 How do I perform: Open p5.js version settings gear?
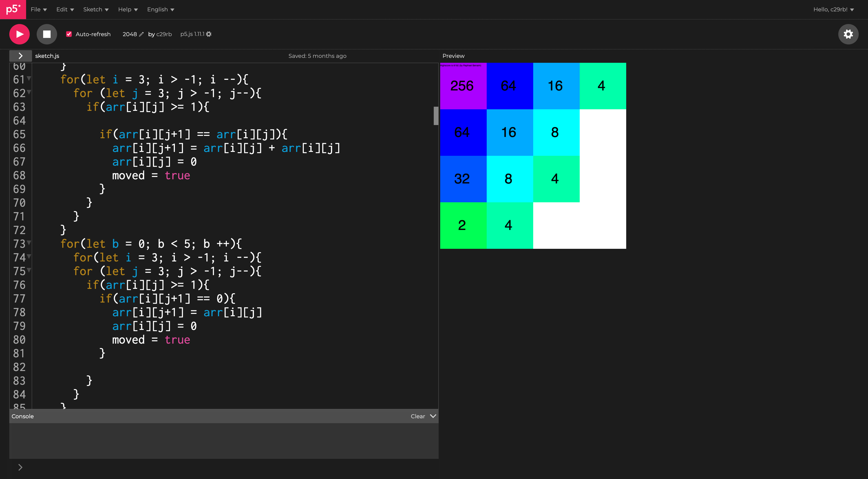point(209,34)
